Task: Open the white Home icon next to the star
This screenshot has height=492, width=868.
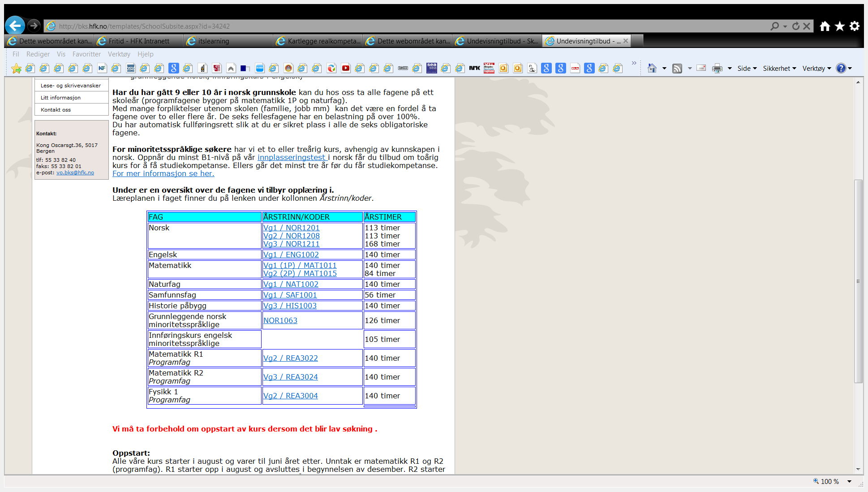Action: click(825, 26)
